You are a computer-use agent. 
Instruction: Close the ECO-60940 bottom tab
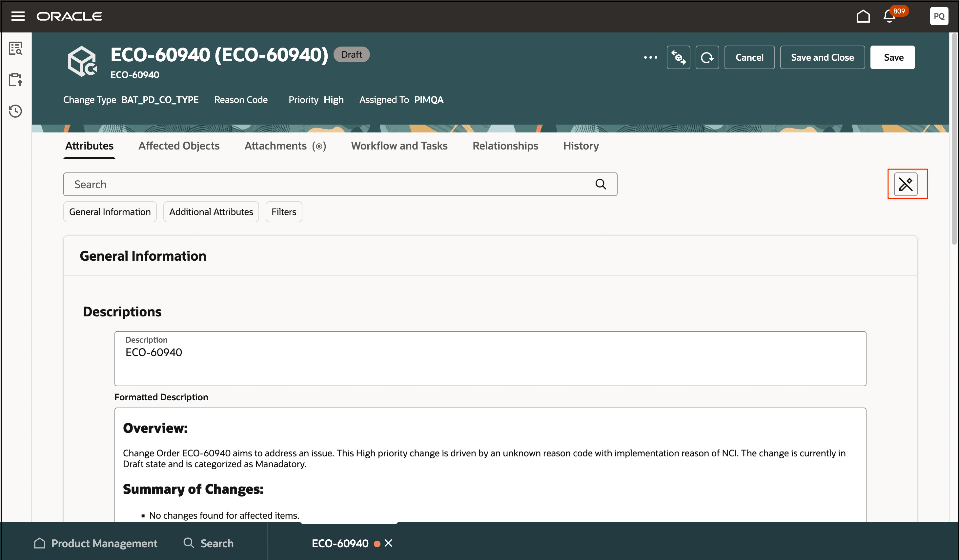(x=388, y=543)
